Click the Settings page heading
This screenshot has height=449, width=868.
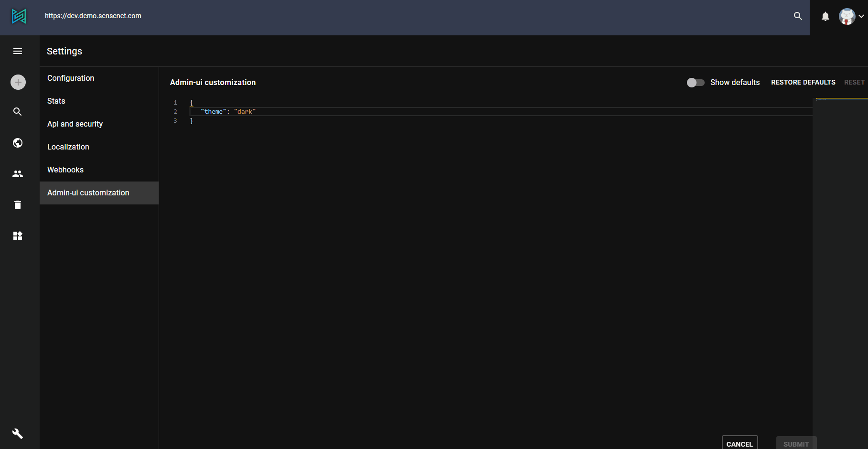pyautogui.click(x=64, y=51)
